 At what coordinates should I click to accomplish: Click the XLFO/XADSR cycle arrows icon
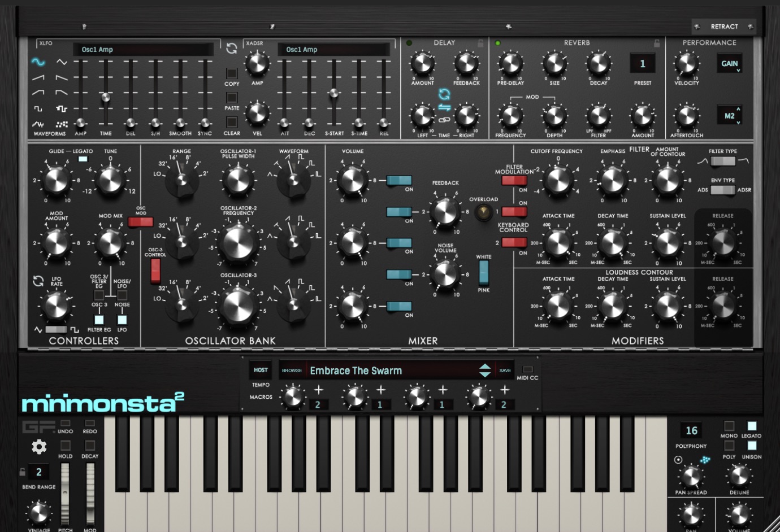[x=232, y=49]
